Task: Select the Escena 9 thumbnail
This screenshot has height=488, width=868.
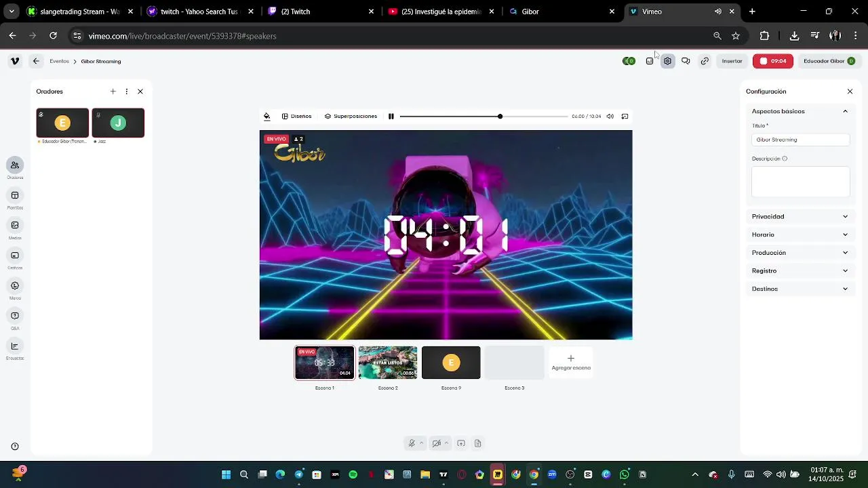Action: coord(451,363)
